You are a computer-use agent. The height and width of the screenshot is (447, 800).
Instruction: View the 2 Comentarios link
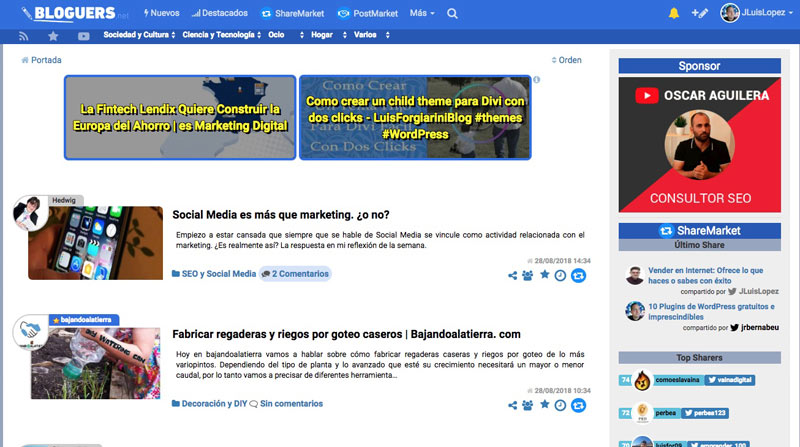pyautogui.click(x=295, y=274)
